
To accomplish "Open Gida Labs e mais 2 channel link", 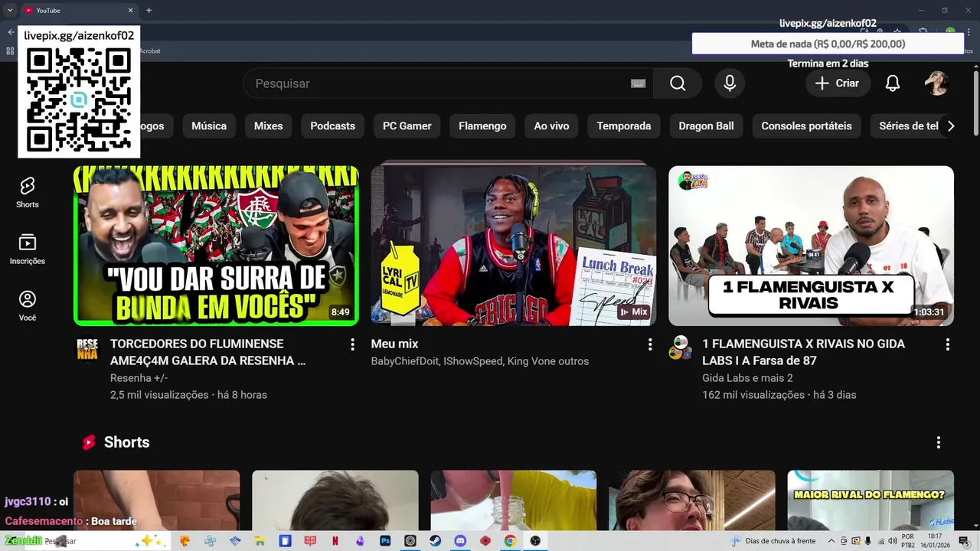I will [747, 378].
